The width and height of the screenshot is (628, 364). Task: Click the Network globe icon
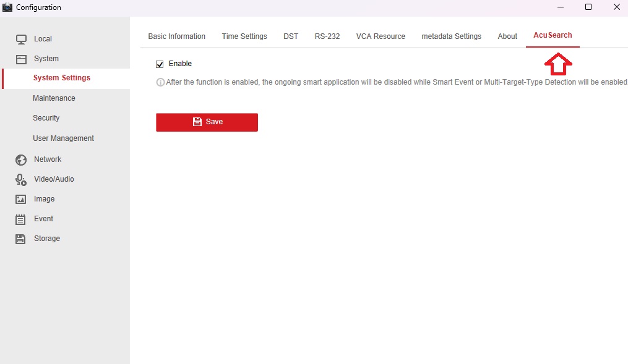pos(21,160)
